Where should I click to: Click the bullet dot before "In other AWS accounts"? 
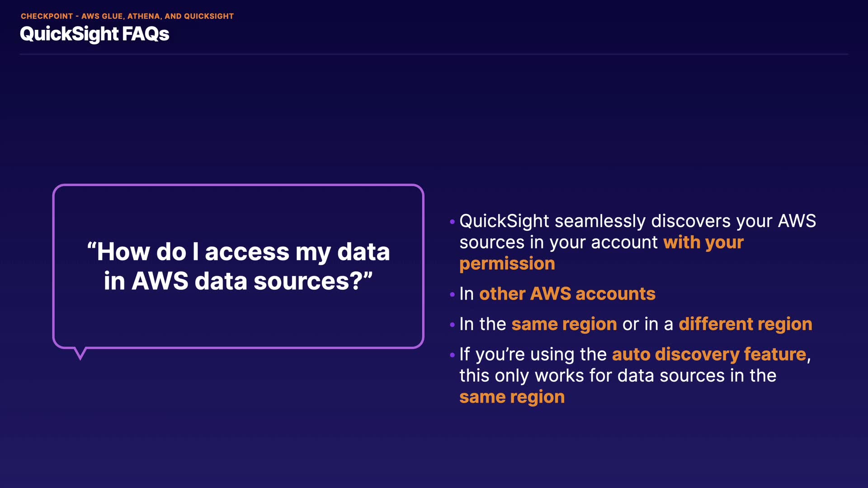point(452,295)
